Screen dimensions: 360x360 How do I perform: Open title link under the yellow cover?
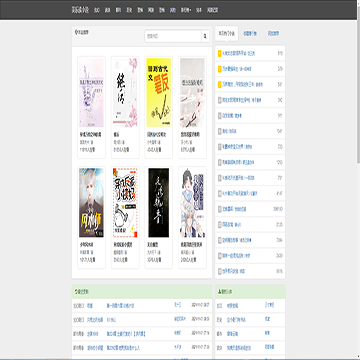tap(156, 135)
